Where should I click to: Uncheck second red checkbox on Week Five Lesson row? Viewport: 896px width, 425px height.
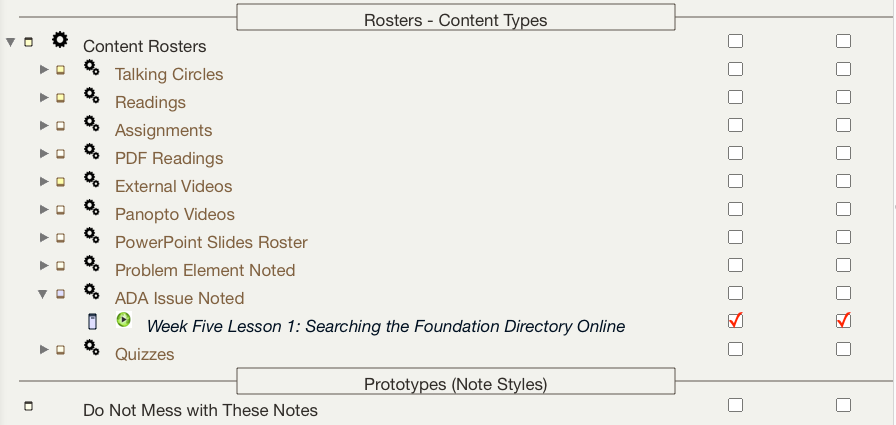843,320
